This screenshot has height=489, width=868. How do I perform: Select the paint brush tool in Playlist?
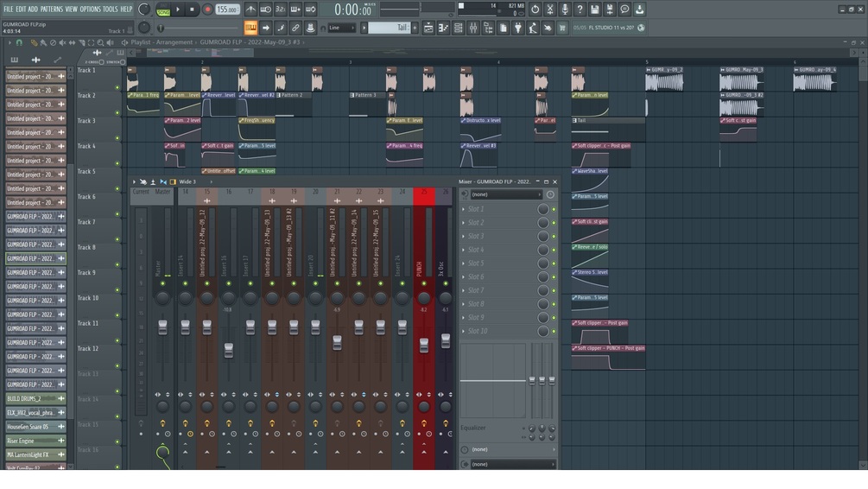(43, 42)
